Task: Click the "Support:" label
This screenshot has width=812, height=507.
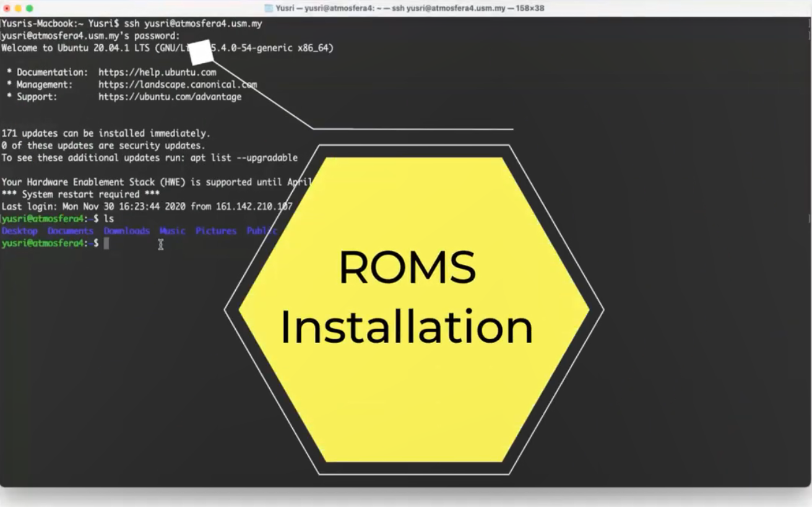Action: tap(37, 97)
